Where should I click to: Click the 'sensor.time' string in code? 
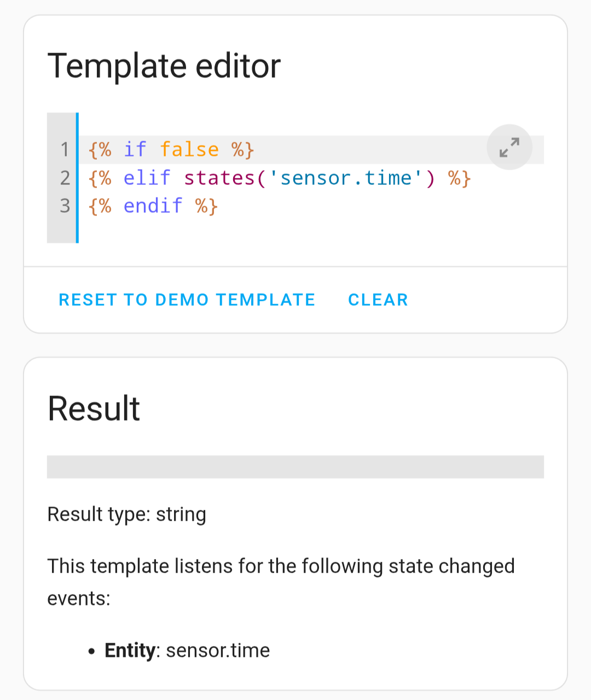click(346, 178)
